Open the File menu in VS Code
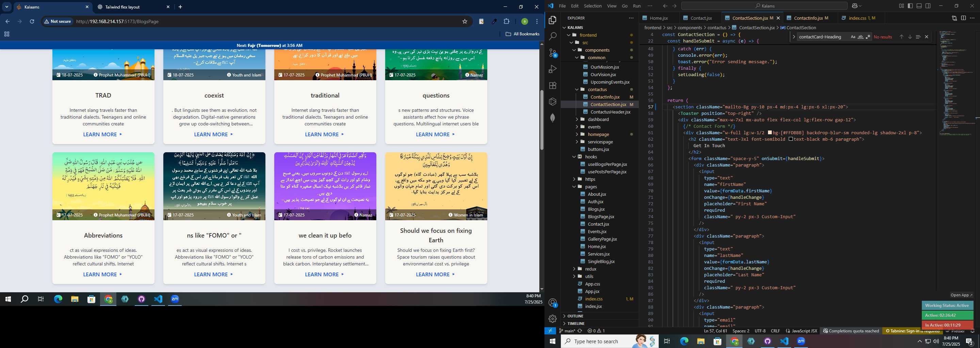980x348 pixels. [562, 6]
